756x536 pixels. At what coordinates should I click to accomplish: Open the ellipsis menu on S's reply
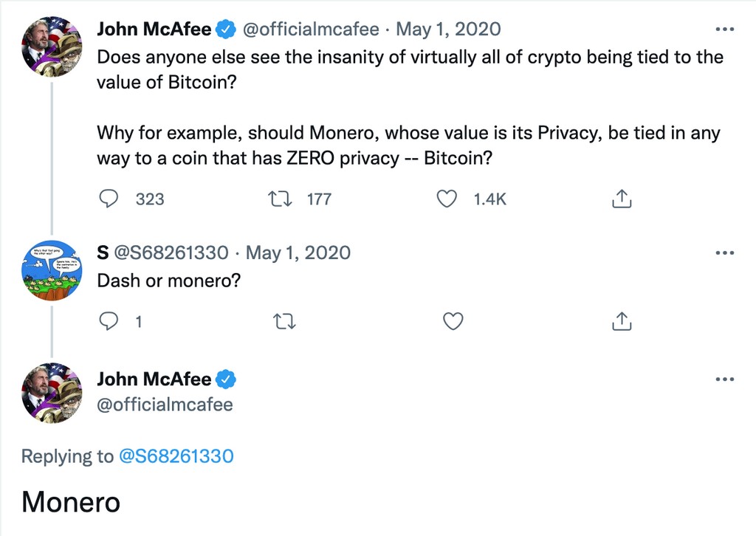tap(724, 252)
